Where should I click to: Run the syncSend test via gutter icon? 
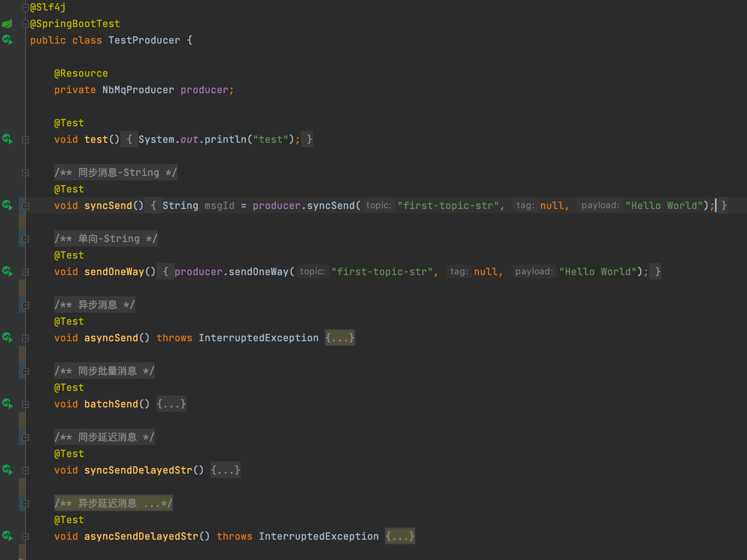8,206
